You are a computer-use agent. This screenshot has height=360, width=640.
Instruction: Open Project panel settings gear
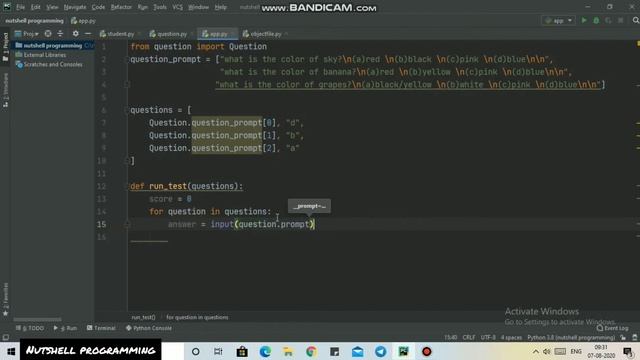pyautogui.click(x=76, y=34)
